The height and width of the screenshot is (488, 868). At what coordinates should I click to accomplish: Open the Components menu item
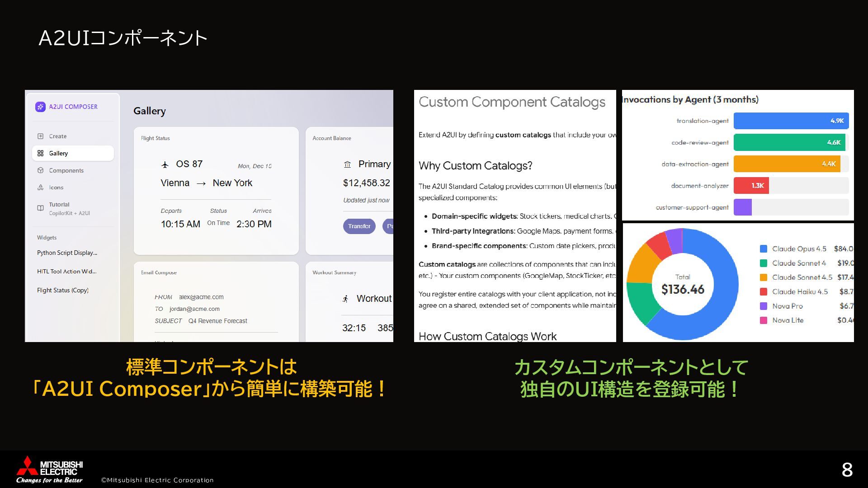[66, 170]
